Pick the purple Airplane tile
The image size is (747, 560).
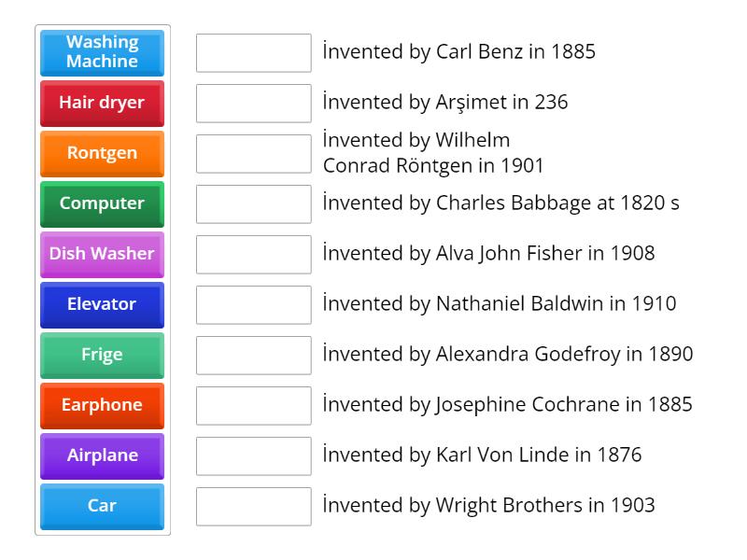[102, 455]
